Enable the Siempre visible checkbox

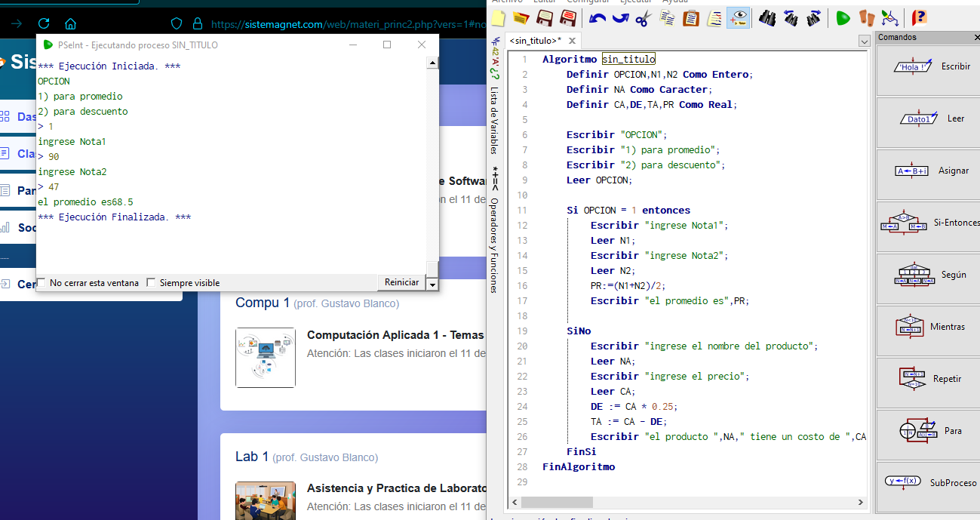point(151,283)
